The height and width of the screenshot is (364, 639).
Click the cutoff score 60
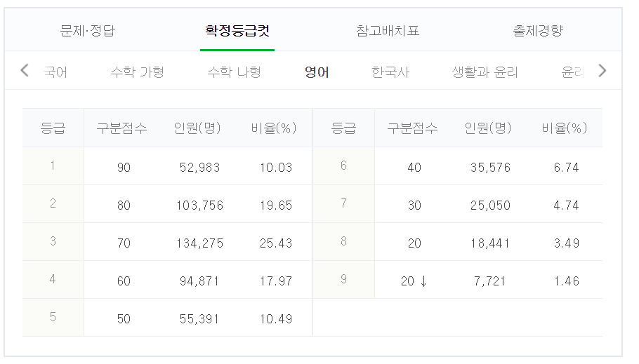[x=124, y=281]
